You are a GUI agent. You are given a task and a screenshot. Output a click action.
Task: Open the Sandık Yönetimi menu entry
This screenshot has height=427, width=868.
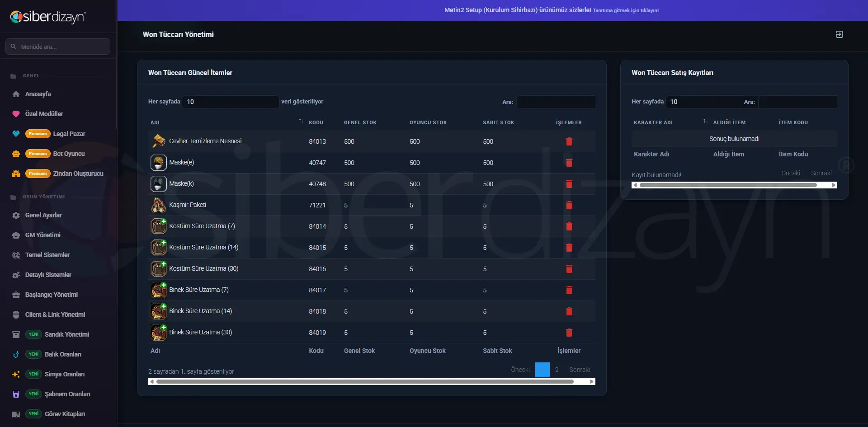pyautogui.click(x=67, y=334)
